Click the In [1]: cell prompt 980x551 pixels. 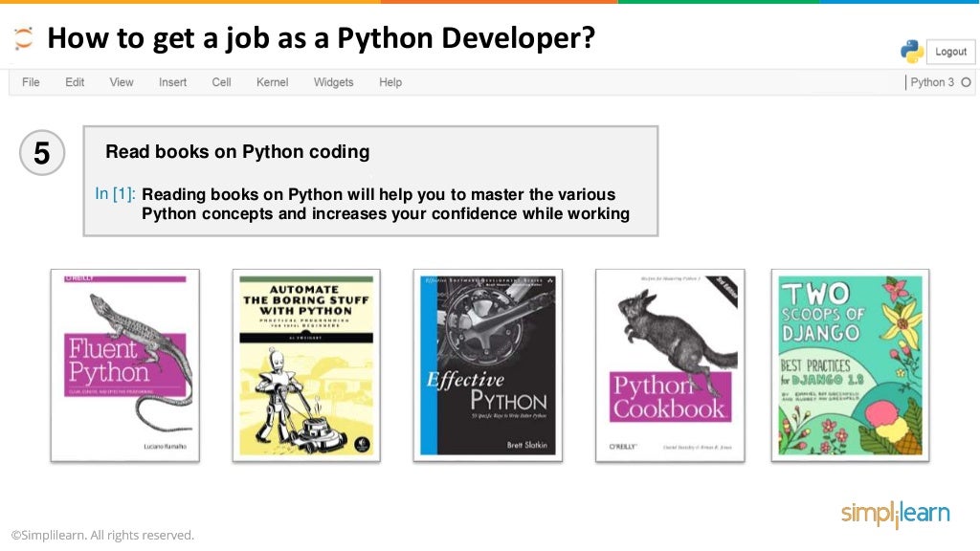(x=115, y=193)
